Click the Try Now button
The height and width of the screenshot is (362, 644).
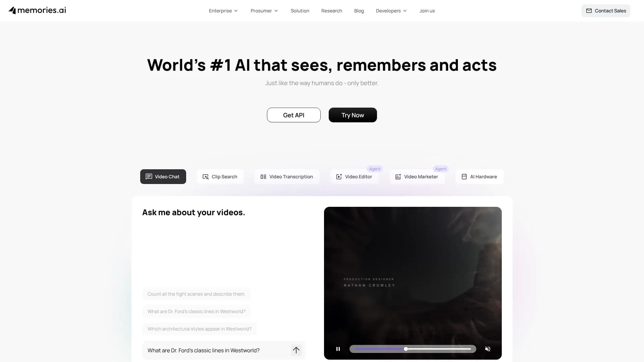[x=353, y=115]
